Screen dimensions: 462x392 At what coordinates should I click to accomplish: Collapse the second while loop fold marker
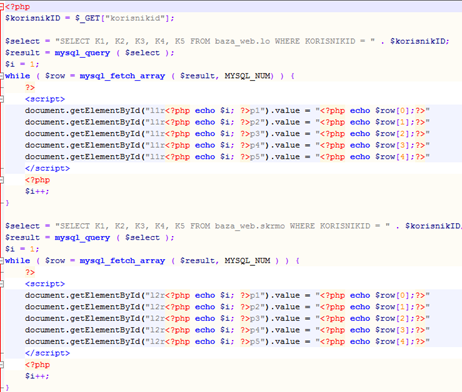tap(2, 261)
